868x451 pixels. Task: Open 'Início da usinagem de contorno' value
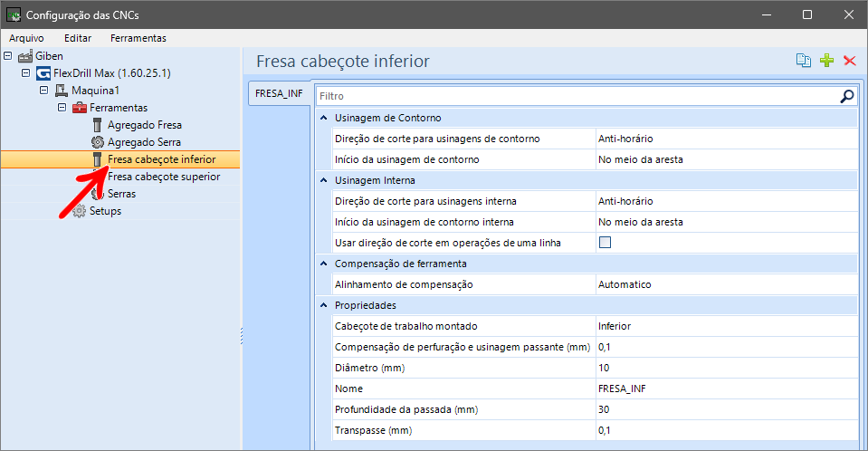click(x=726, y=159)
